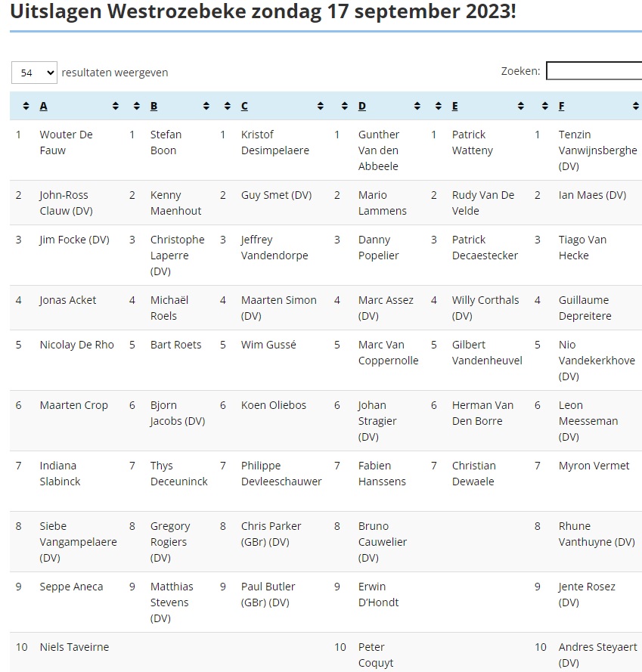Select the cell 'Gunther Van den Abbeele'
The height and width of the screenshot is (672, 642).
tap(379, 150)
